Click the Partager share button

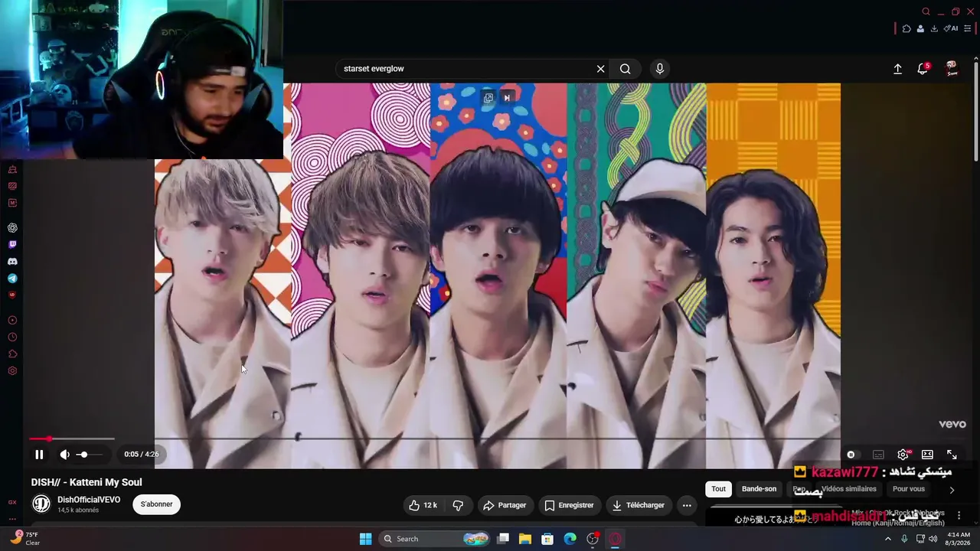(x=505, y=505)
